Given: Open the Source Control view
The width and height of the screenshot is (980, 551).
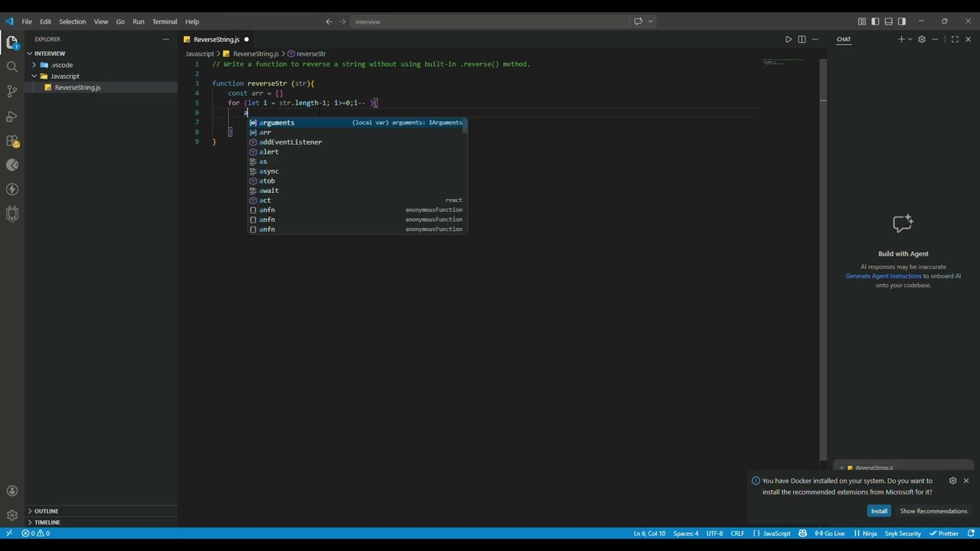Looking at the screenshot, I should click(x=12, y=92).
